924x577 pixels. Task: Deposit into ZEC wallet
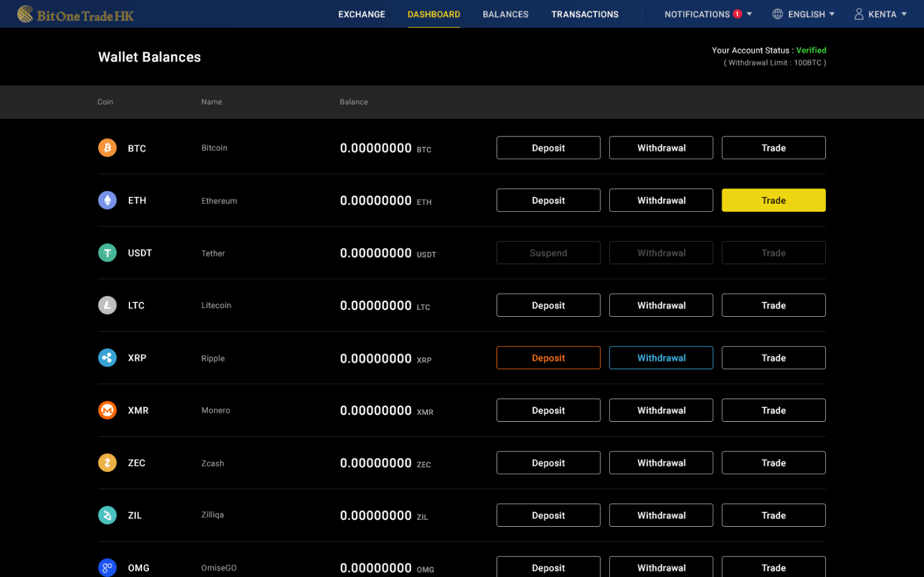pos(548,463)
